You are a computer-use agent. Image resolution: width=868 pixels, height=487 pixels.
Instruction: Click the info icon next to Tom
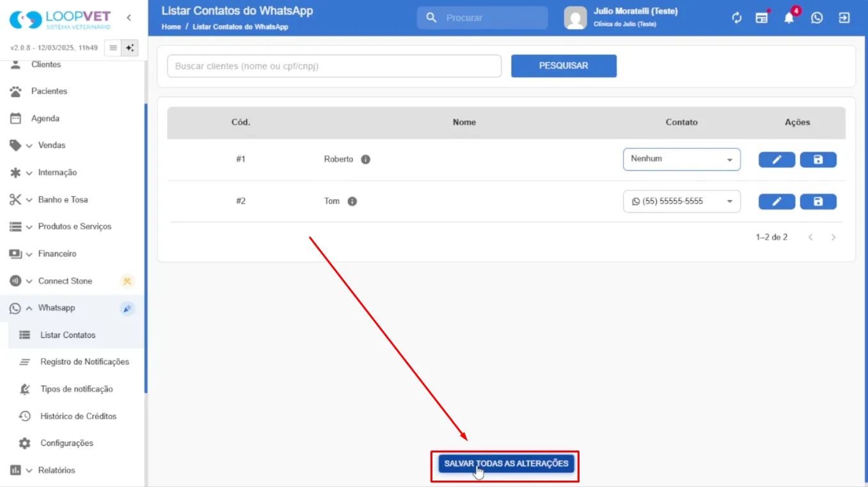pyautogui.click(x=352, y=201)
